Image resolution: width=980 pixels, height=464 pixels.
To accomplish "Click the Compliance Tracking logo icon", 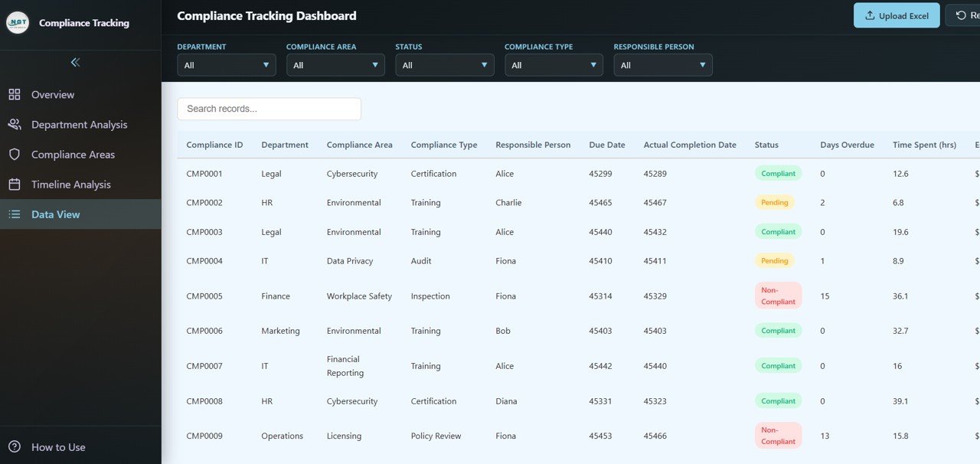I will point(17,22).
